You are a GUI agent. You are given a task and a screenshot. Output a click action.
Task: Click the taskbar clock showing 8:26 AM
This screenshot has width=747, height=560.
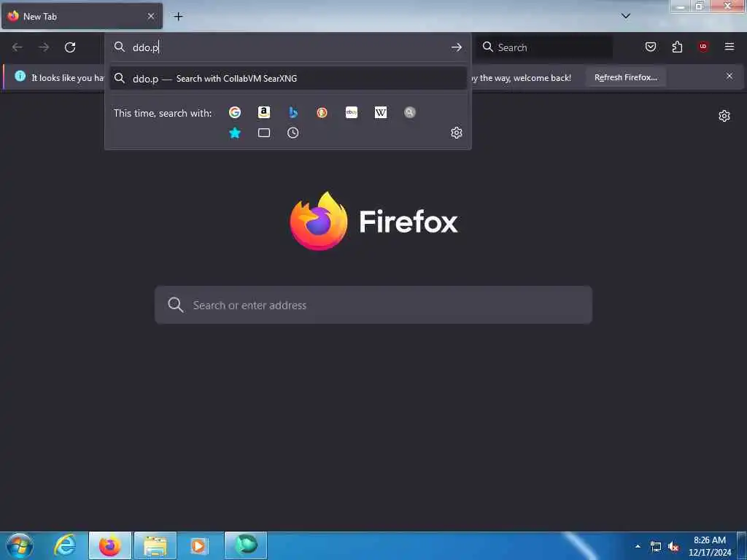(x=710, y=545)
